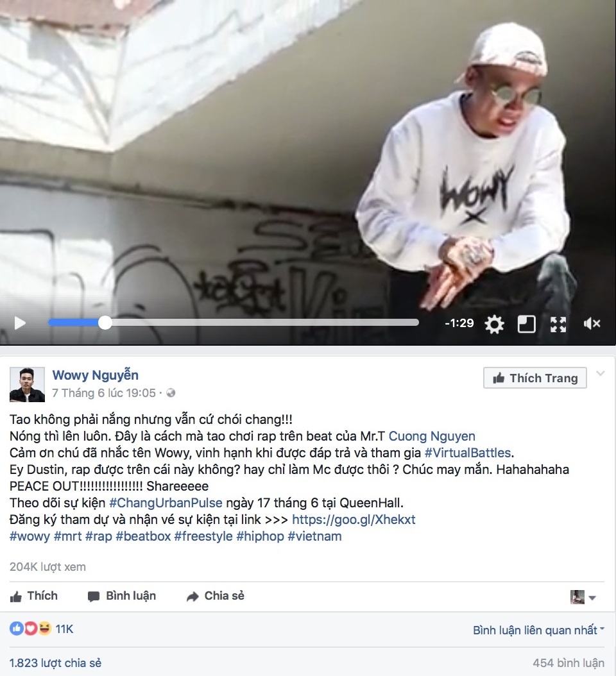Pop out video to picture-in-picture
Image resolution: width=616 pixels, height=676 pixels.
[526, 324]
